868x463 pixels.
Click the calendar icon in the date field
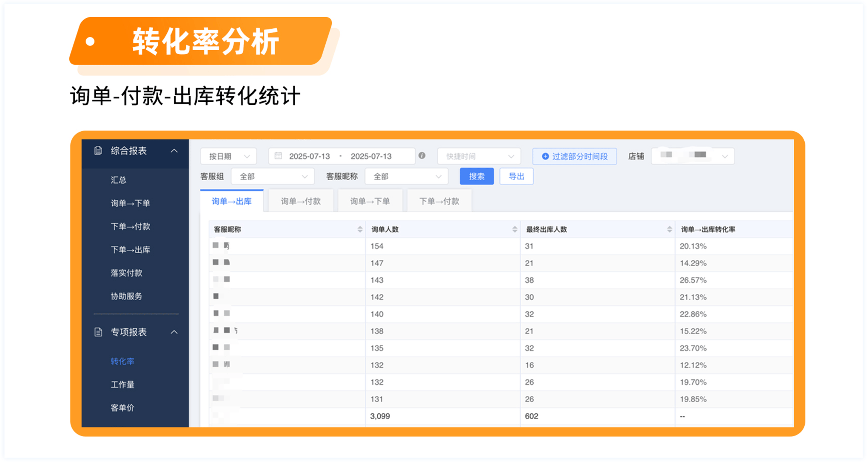[278, 156]
